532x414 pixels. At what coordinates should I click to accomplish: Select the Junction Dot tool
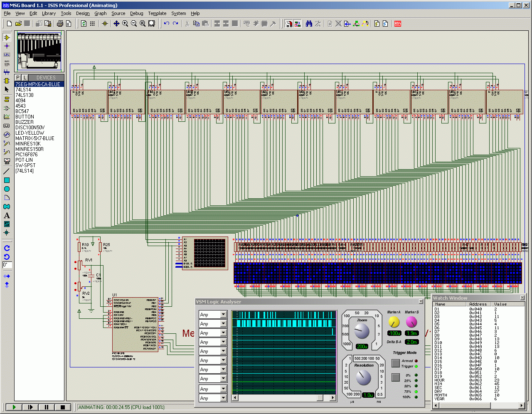pos(7,46)
